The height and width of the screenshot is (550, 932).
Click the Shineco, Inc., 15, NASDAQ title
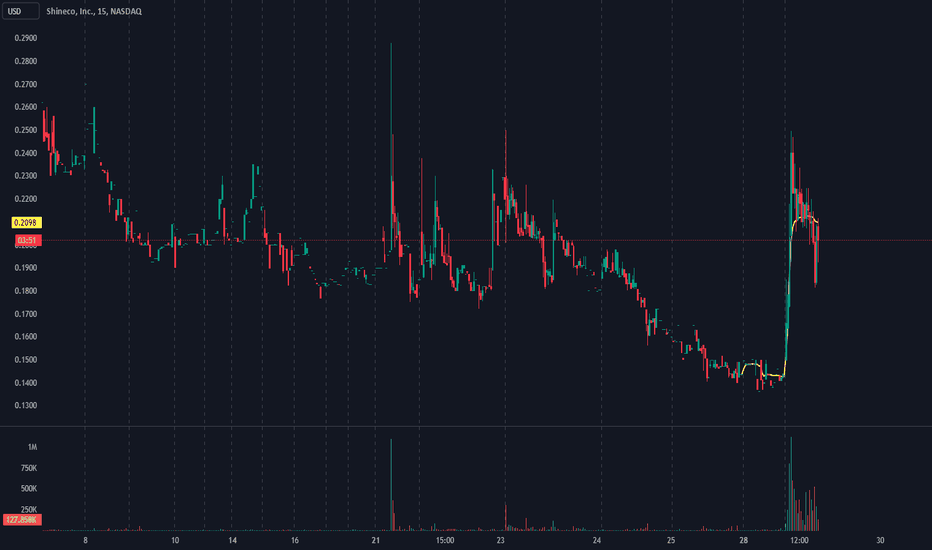pos(94,11)
